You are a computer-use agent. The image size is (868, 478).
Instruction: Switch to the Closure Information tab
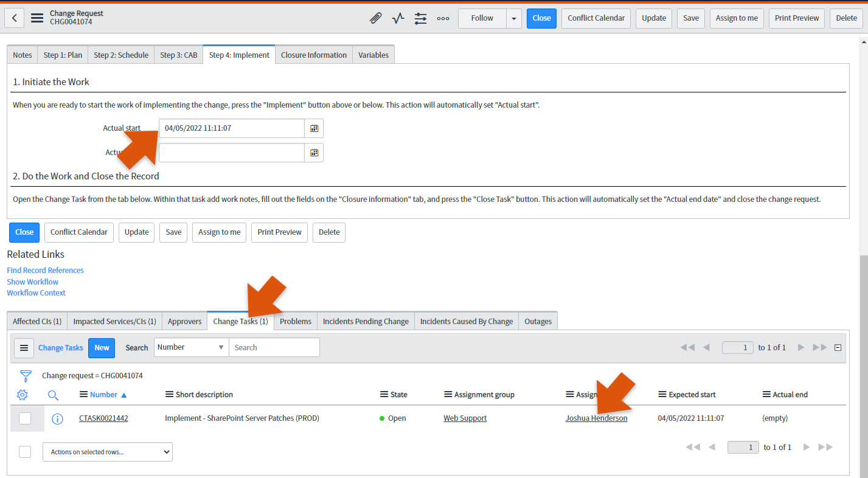pyautogui.click(x=313, y=55)
